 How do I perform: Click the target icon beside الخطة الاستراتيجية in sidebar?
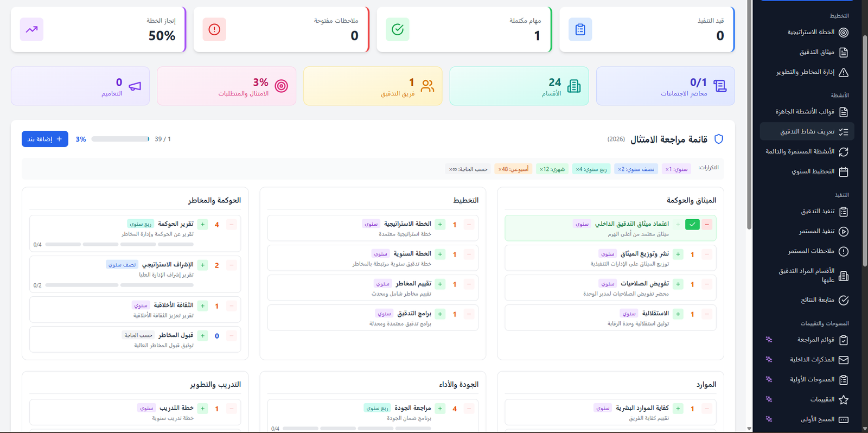click(x=844, y=33)
